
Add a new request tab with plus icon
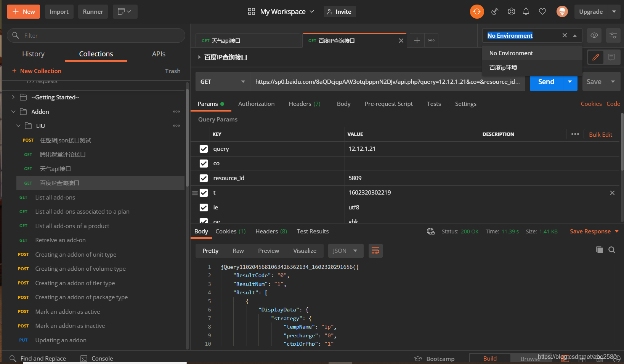coord(417,40)
